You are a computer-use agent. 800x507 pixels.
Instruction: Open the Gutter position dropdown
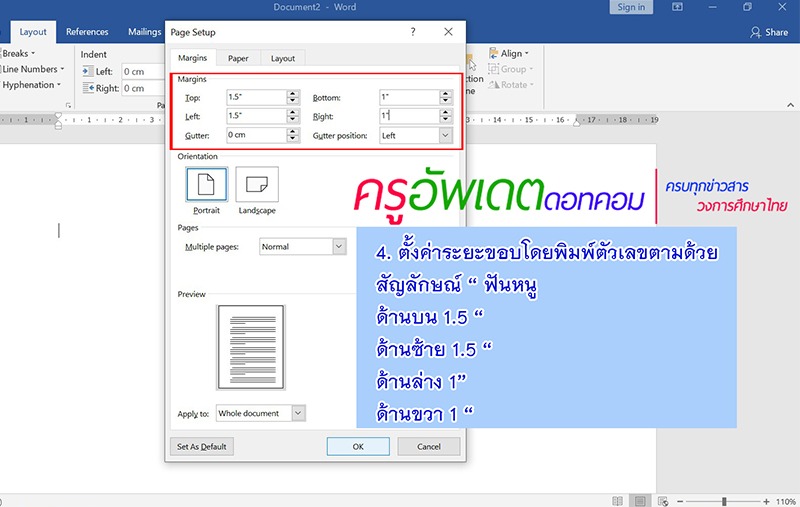click(445, 135)
